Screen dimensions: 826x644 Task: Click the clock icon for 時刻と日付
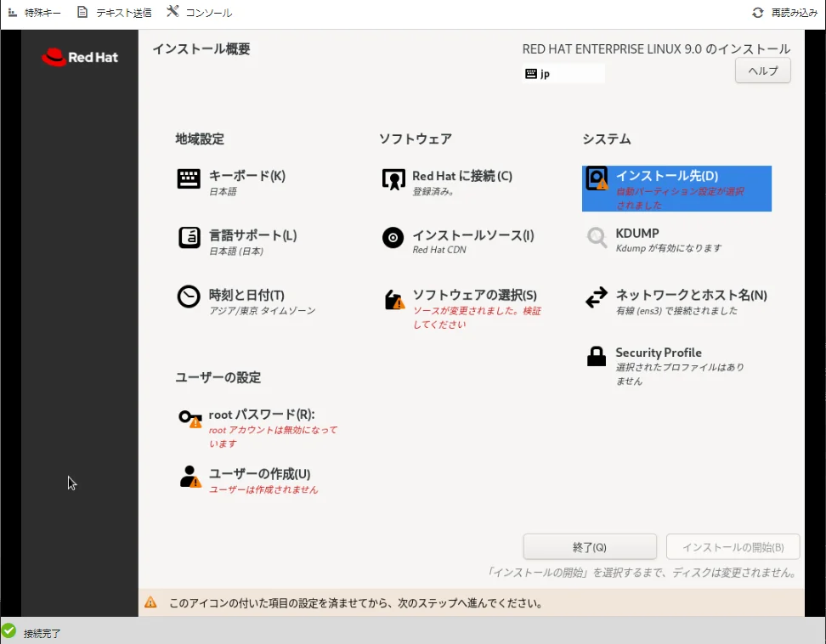tap(189, 297)
